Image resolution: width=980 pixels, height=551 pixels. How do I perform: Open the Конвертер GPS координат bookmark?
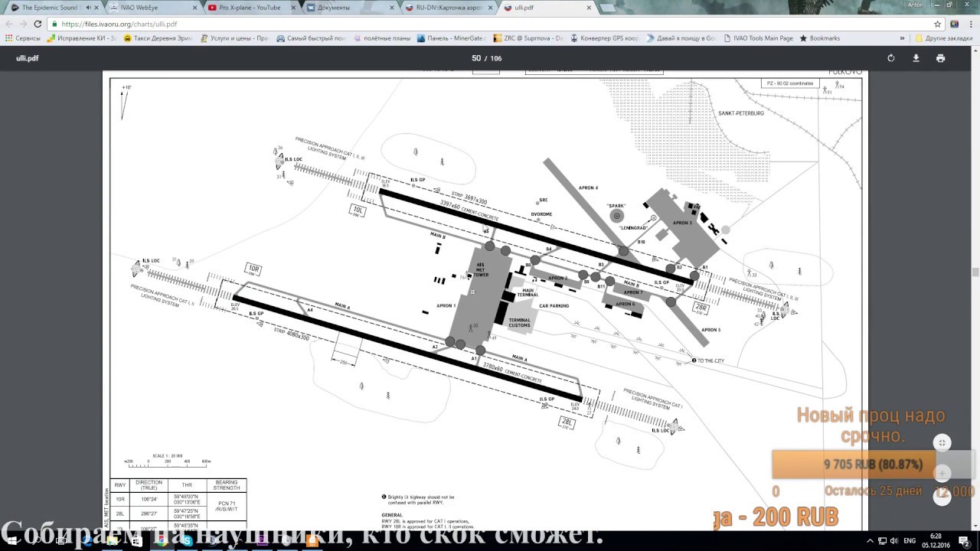point(605,38)
